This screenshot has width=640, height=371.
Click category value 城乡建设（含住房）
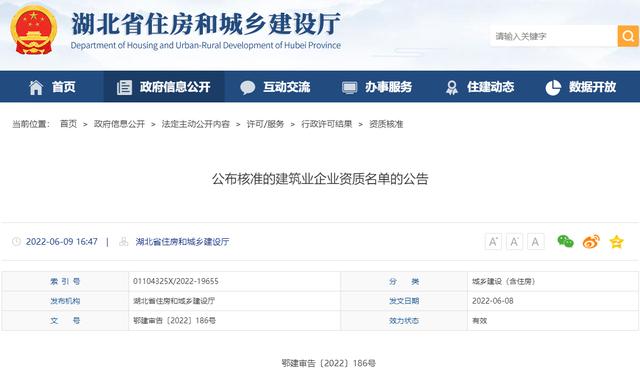(504, 281)
